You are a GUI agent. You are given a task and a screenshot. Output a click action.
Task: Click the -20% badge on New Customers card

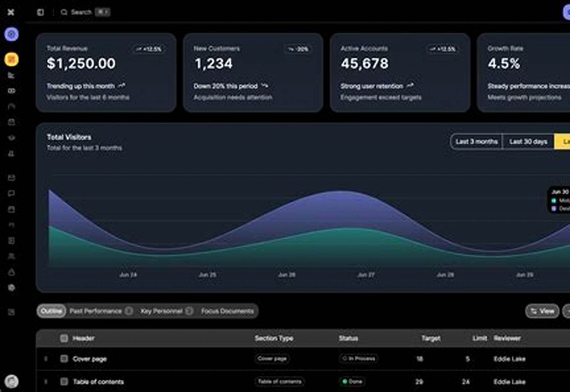(298, 49)
